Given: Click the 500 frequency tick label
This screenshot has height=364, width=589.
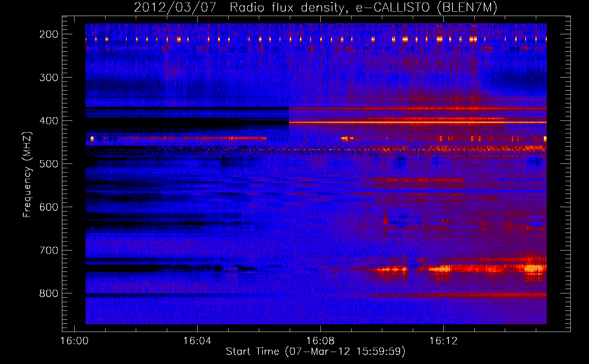Looking at the screenshot, I should [x=49, y=164].
